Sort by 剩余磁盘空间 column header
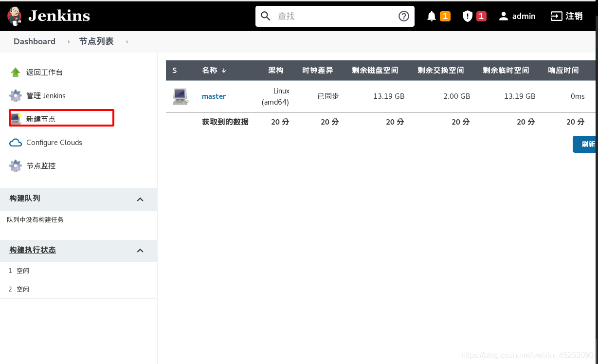The image size is (598, 364). click(375, 71)
